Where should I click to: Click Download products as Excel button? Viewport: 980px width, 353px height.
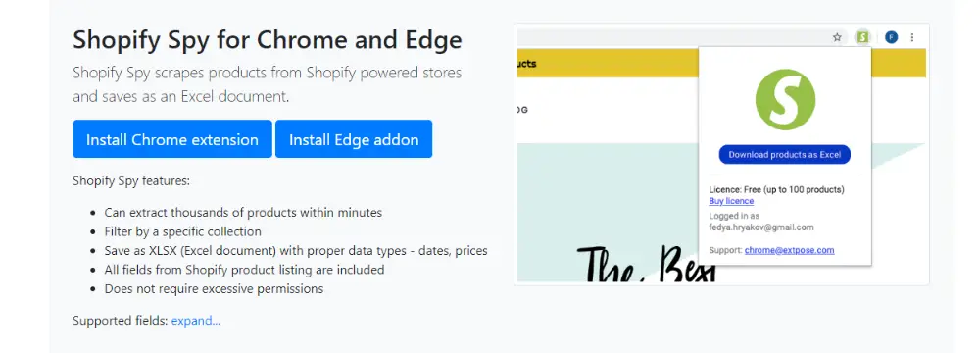coord(784,155)
